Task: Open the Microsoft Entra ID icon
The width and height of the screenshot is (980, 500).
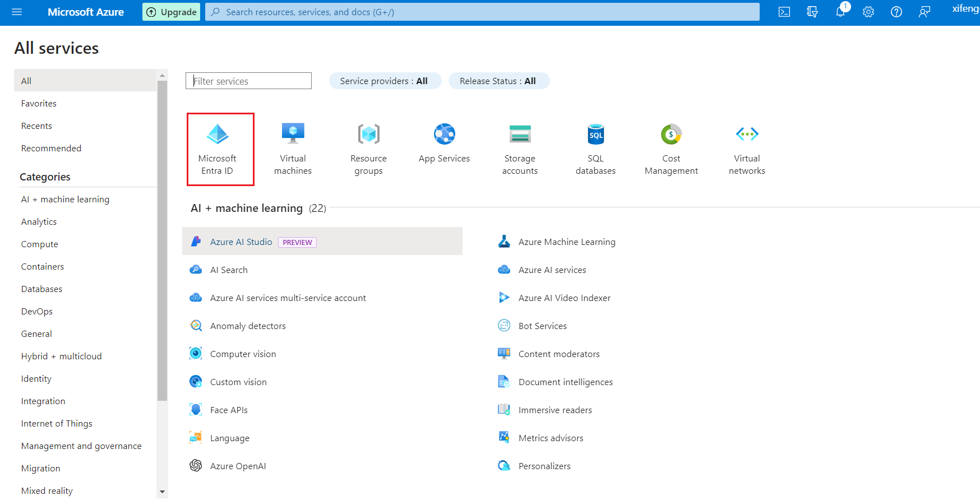Action: pos(218,134)
